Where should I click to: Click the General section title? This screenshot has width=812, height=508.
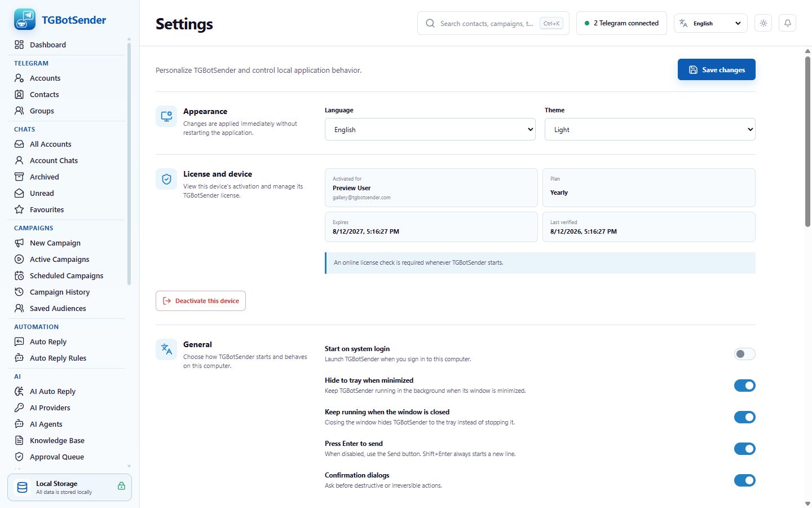tap(197, 344)
